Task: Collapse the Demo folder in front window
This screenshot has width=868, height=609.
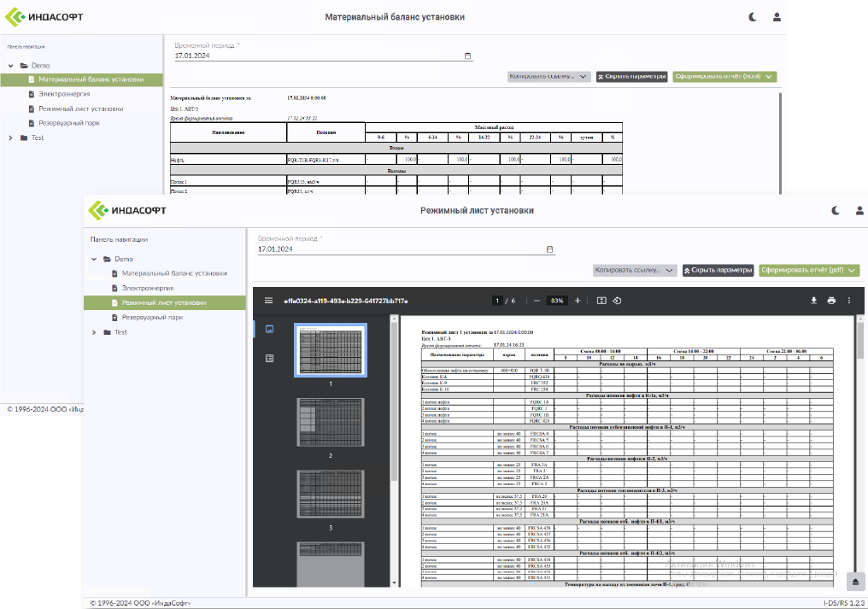Action: tap(94, 259)
